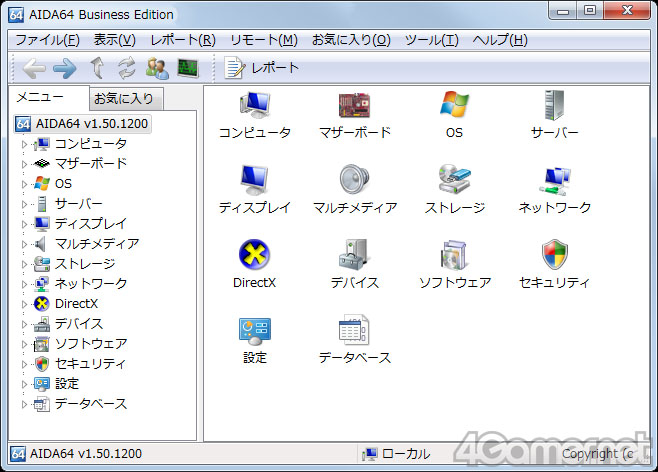The image size is (658, 472).
Task: Open the ファイル(F) menu
Action: (x=47, y=40)
